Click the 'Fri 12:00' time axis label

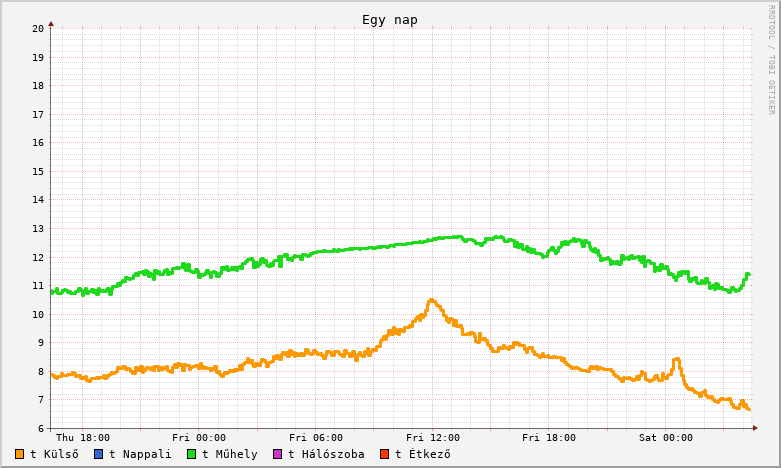point(433,437)
